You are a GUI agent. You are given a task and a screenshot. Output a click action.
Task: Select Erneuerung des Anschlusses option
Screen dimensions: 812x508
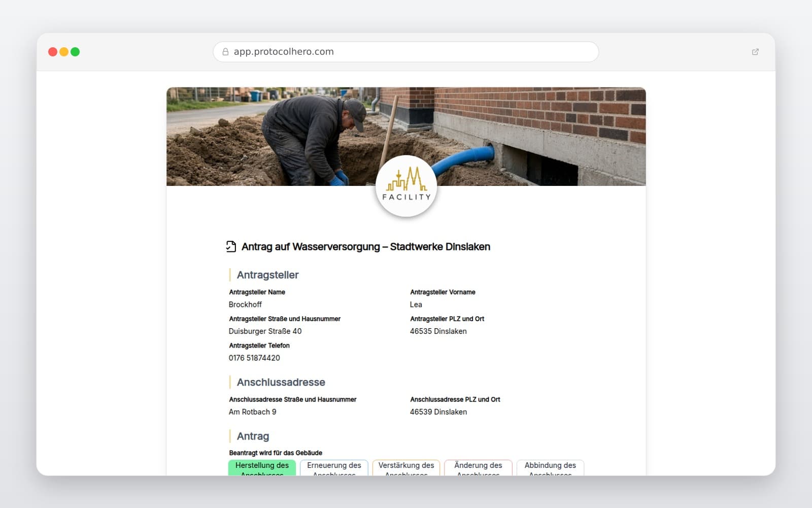coord(334,468)
